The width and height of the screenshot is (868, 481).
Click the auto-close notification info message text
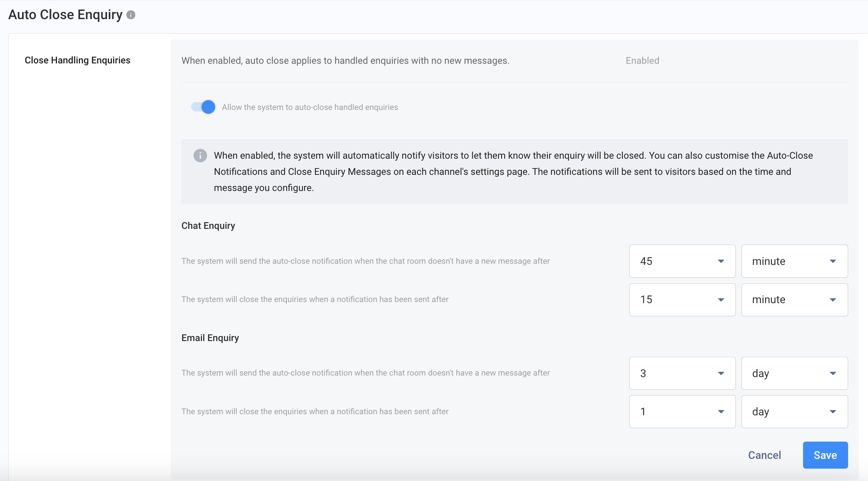coord(513,171)
